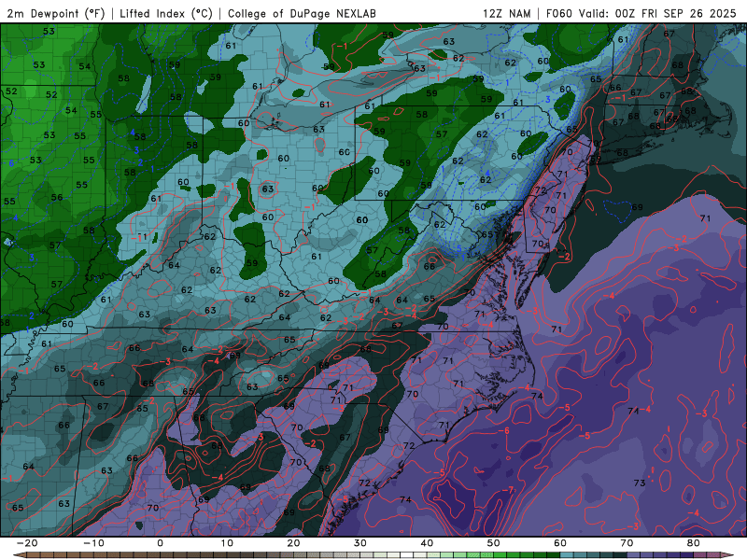The height and width of the screenshot is (560, 747).
Task: Click the '70' label on the color scale
Action: coord(627,543)
